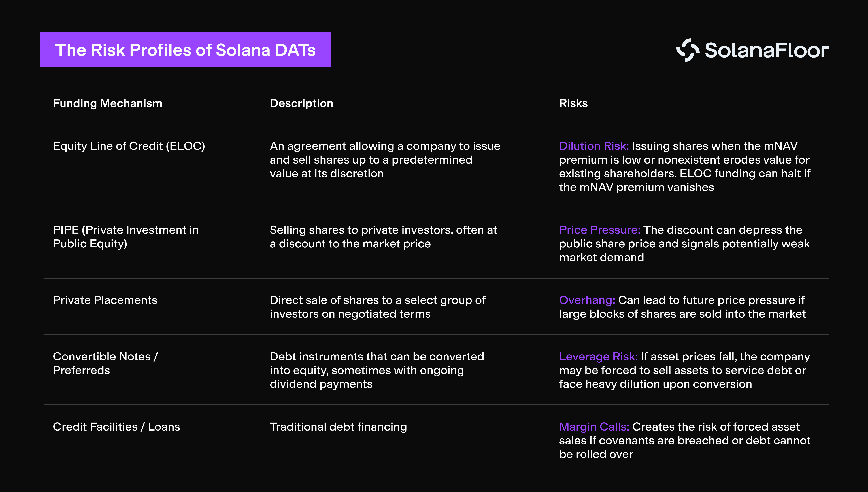Click the purple Price Pressure label
Viewport: 868px width, 492px height.
(x=599, y=230)
